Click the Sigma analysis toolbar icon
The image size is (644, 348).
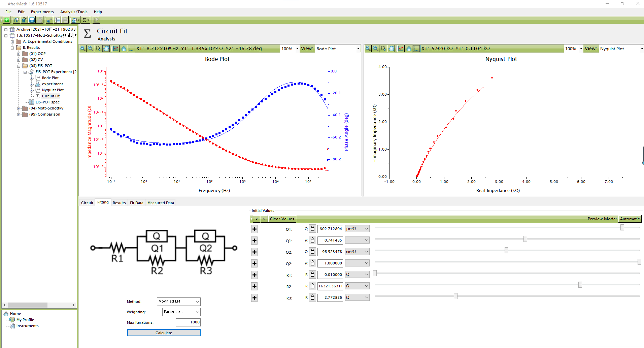click(84, 20)
